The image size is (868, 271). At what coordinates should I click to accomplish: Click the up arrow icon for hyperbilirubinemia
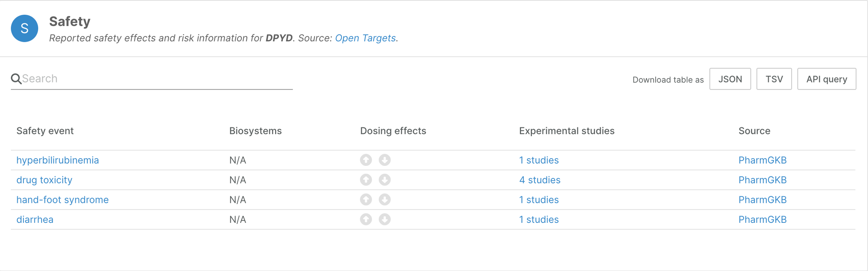point(366,160)
